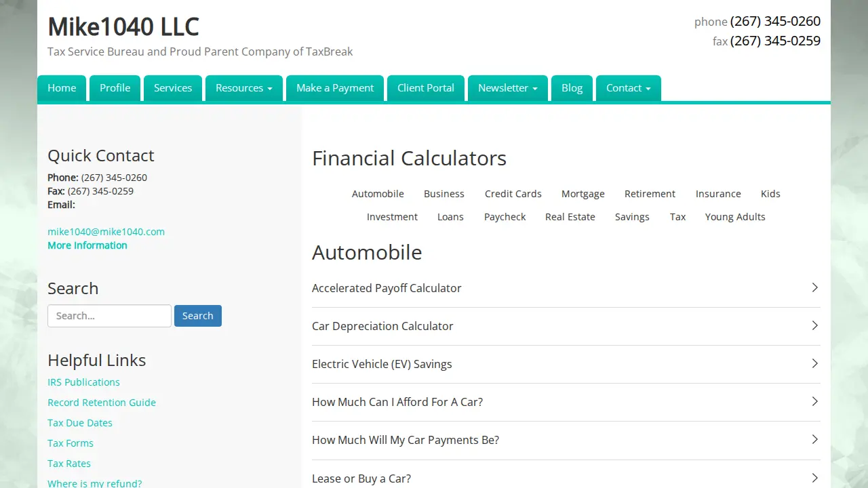Jump to Kids calculators category
The width and height of the screenshot is (868, 488).
770,194
